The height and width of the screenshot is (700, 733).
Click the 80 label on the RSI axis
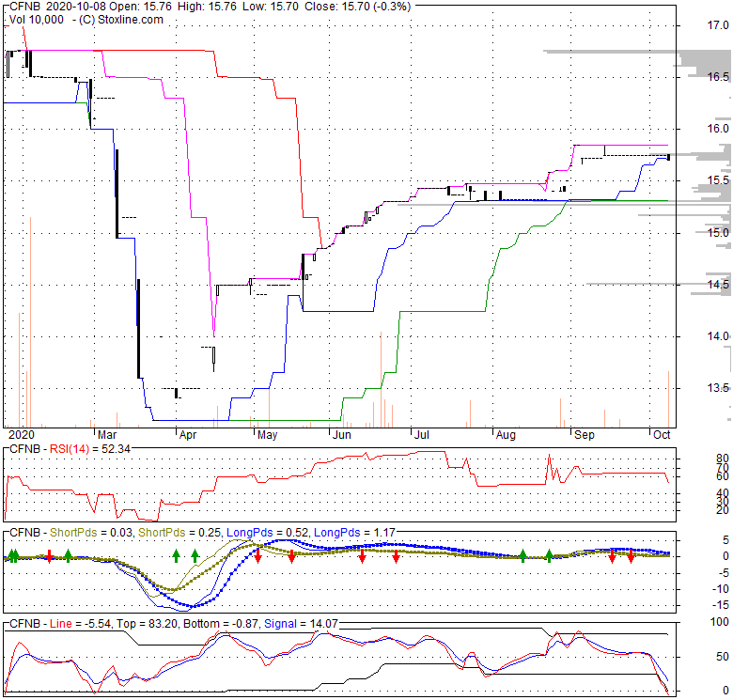723,459
